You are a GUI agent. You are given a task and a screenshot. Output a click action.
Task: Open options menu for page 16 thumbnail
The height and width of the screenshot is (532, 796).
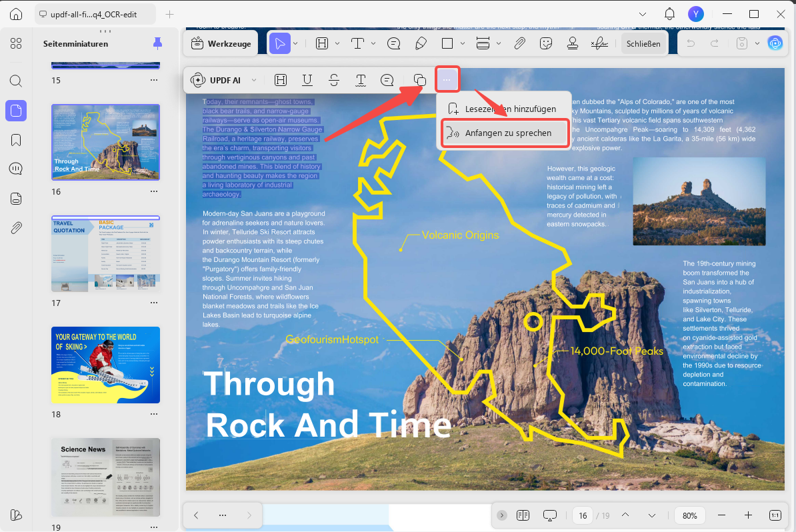pos(154,191)
